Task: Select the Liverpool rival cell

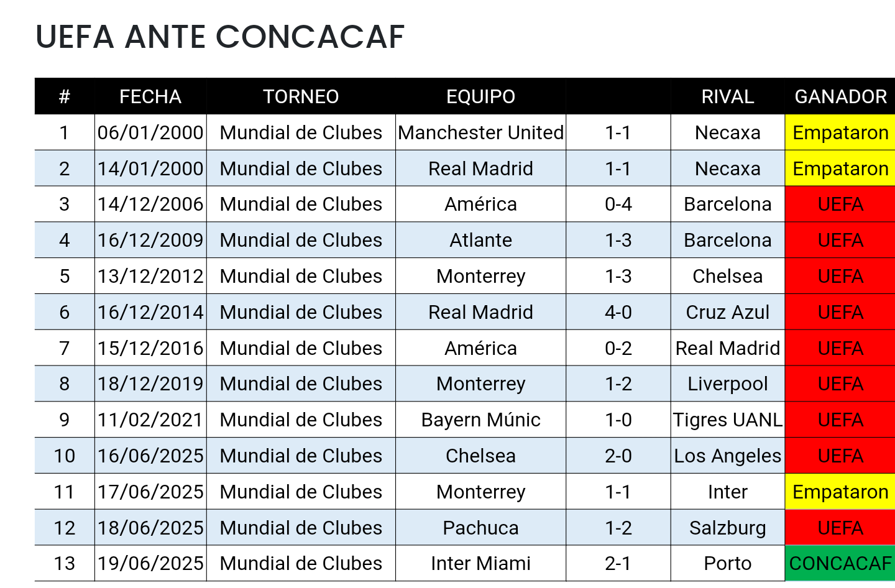Action: (x=728, y=384)
